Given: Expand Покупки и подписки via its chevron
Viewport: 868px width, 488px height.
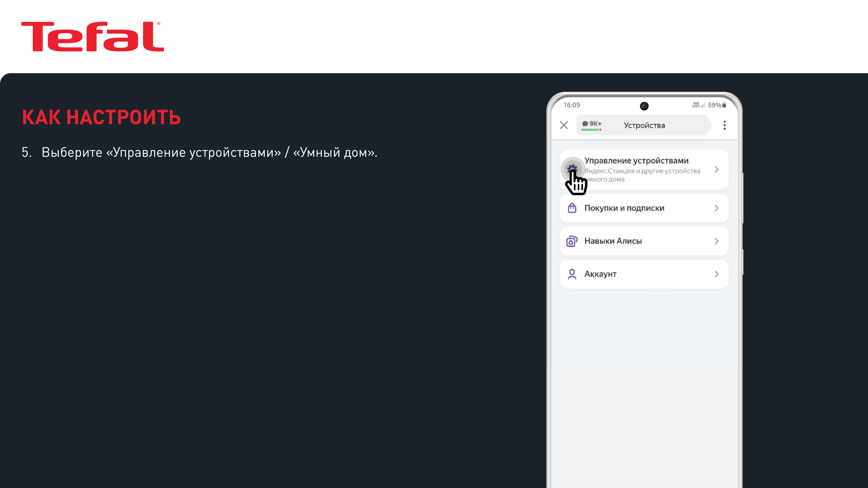Looking at the screenshot, I should point(716,208).
